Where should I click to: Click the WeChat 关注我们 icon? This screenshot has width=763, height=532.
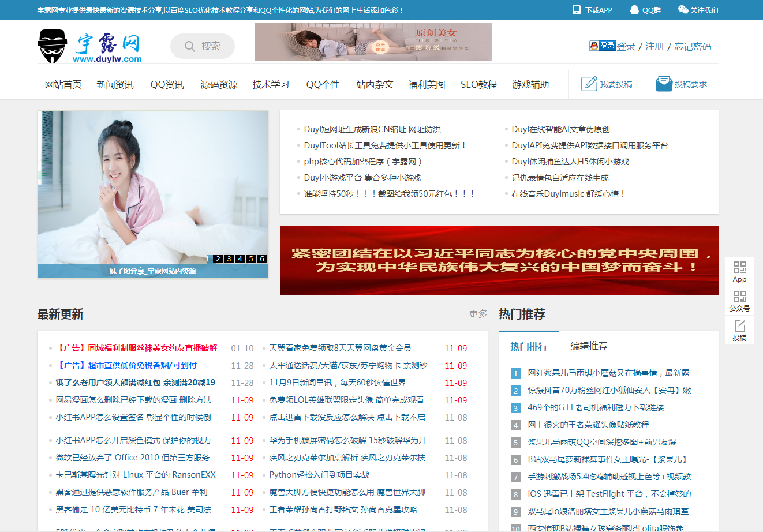coord(683,10)
